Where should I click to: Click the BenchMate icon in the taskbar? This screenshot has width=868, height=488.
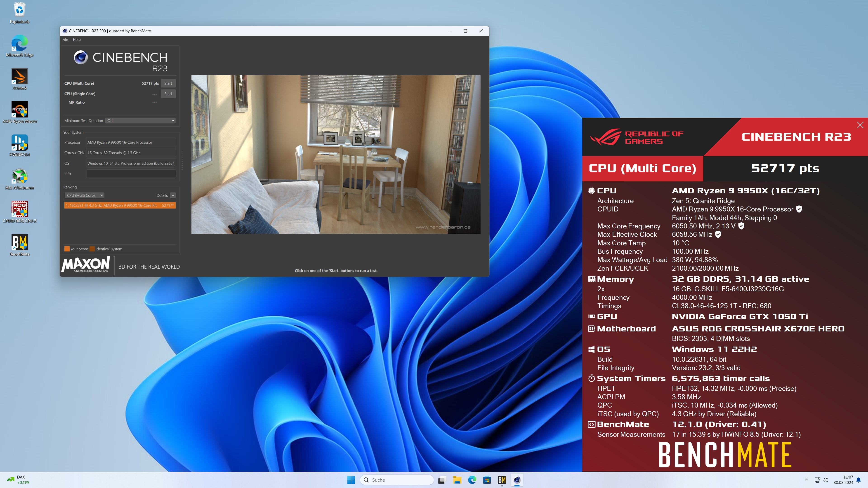pos(502,480)
